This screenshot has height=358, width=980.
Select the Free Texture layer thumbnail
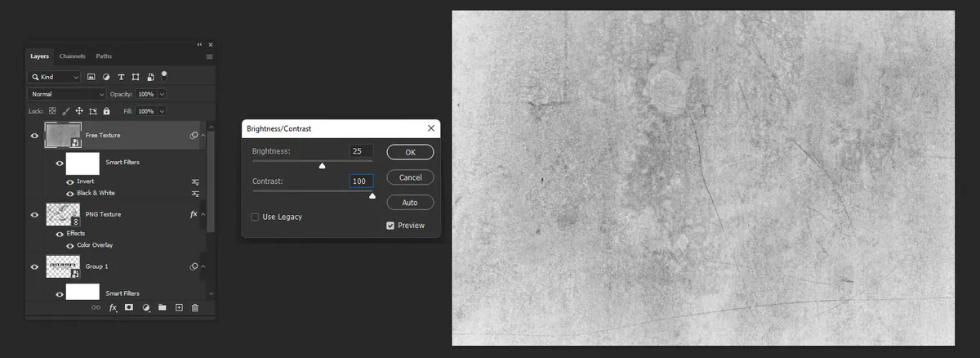[63, 135]
